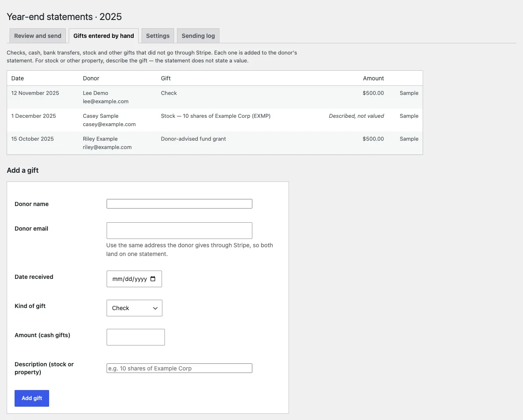Focus the Donor email text box
523x420 pixels.
(179, 231)
